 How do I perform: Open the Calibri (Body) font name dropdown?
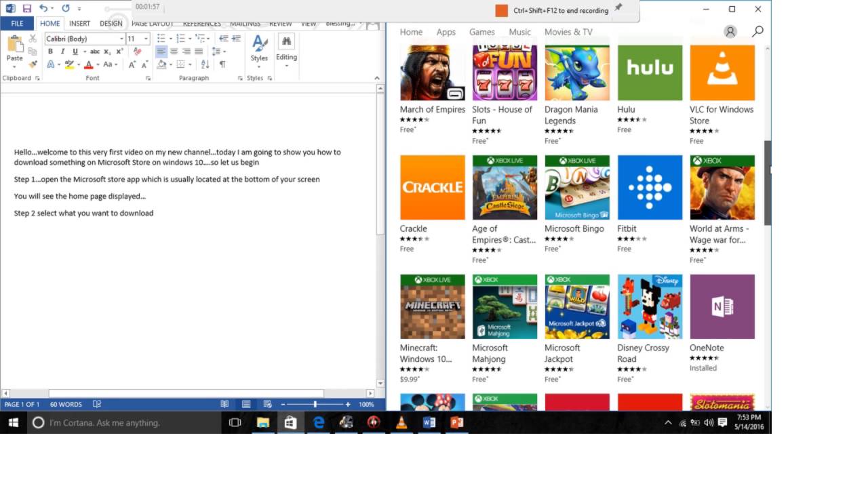[121, 39]
